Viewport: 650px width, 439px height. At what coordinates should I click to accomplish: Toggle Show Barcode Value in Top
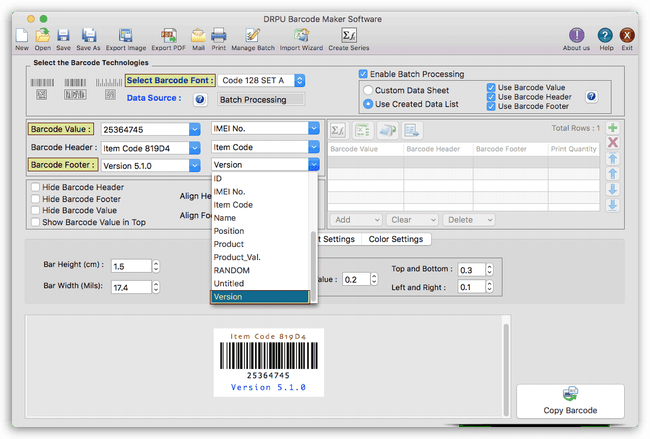coord(36,222)
